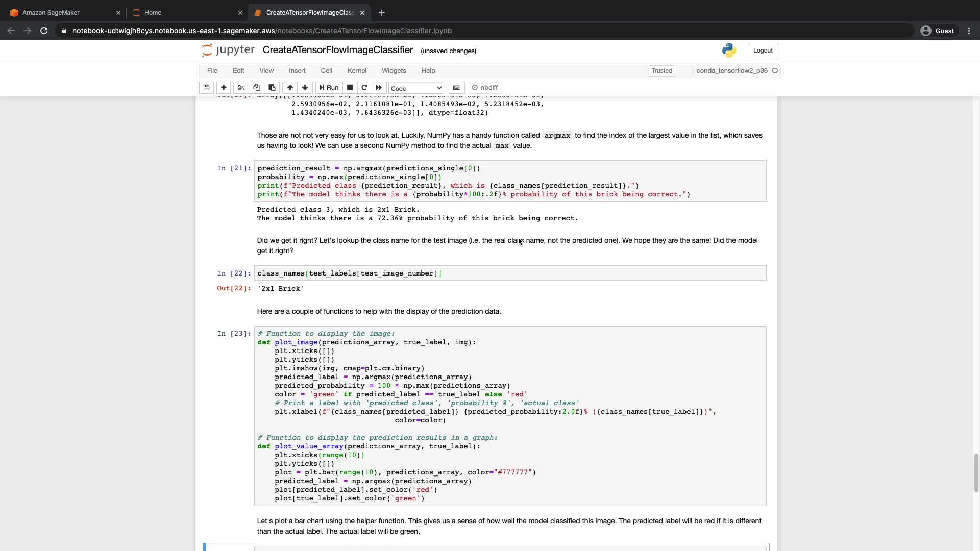Restart the kernel icon

click(364, 88)
